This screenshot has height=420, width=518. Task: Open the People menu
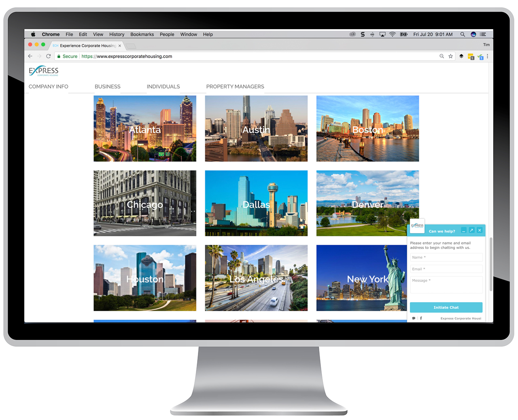(x=167, y=34)
